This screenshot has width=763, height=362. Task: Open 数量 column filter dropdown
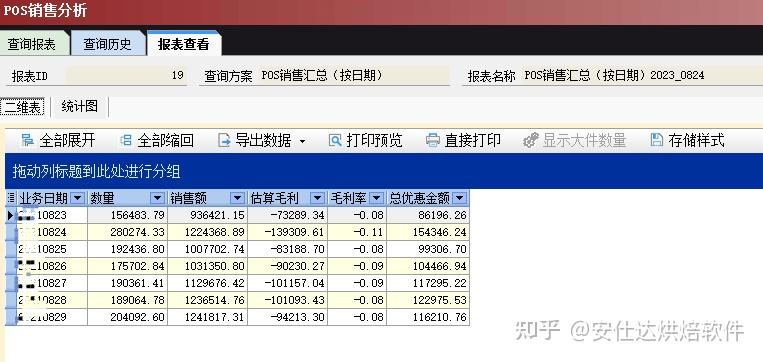(x=157, y=198)
